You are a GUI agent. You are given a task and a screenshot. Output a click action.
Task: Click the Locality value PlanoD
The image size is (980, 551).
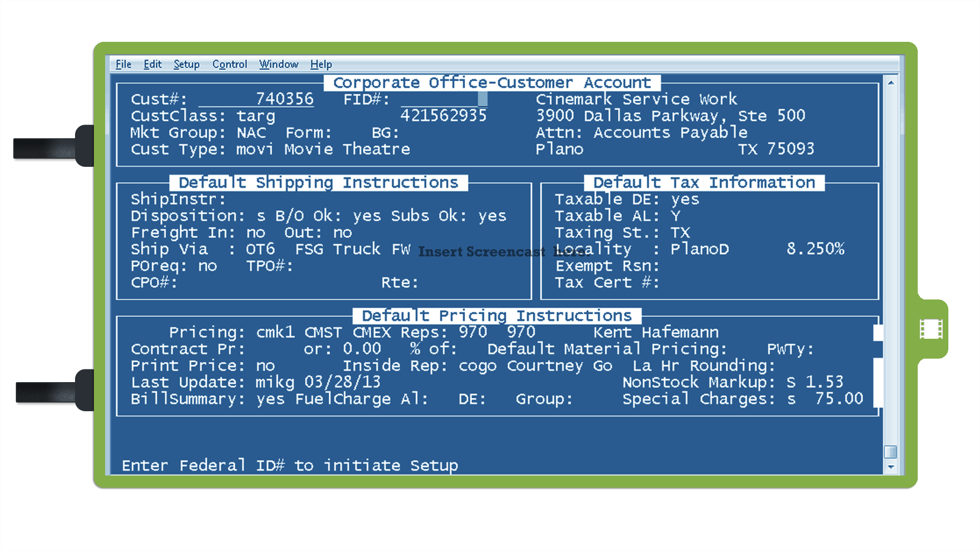point(700,249)
